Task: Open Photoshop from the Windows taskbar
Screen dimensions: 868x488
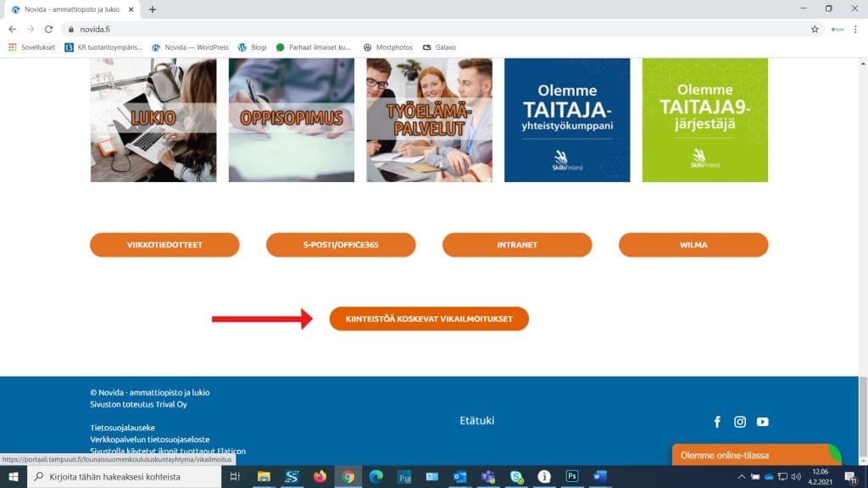Action: click(572, 477)
